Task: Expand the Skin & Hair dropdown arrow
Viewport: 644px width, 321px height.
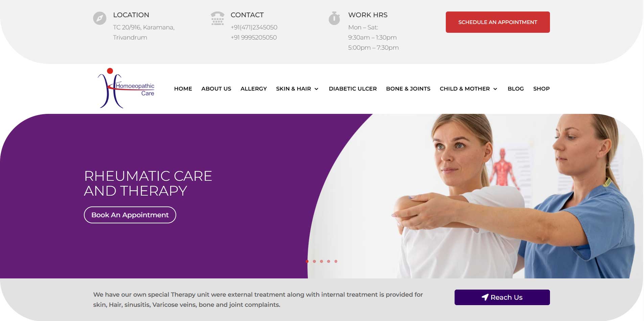Action: click(x=317, y=89)
